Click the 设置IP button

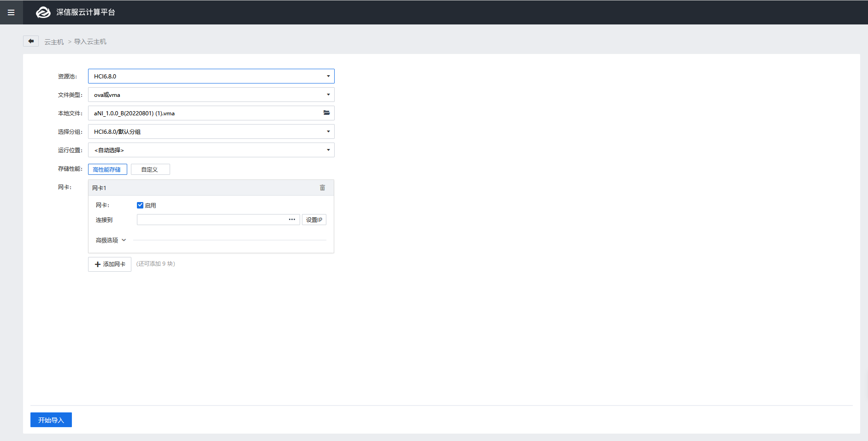314,220
